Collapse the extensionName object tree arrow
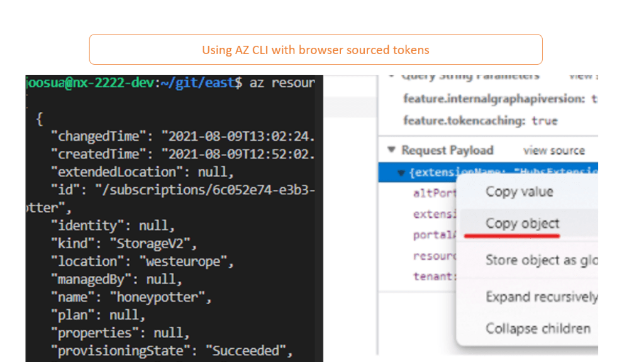The height and width of the screenshot is (362, 644). (x=401, y=172)
